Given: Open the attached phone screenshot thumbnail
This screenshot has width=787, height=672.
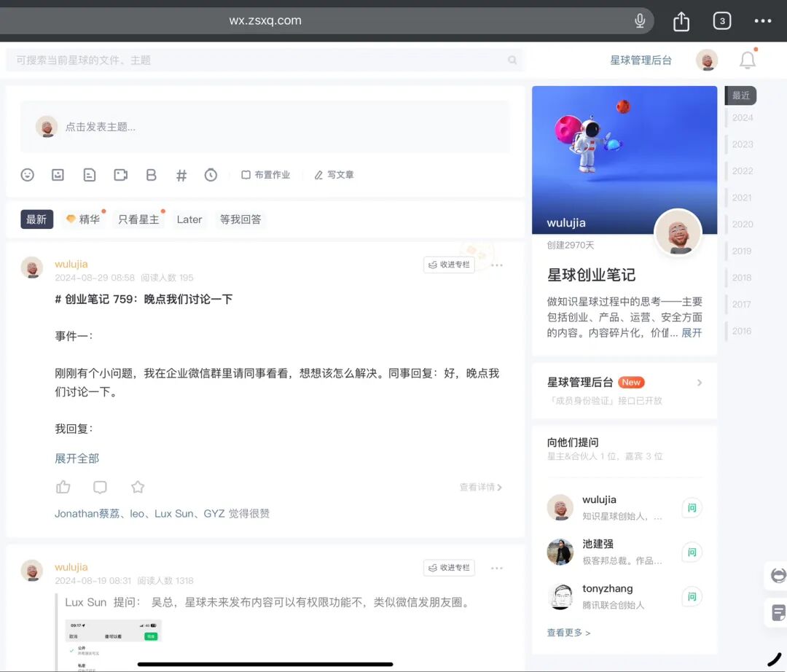Looking at the screenshot, I should [x=114, y=645].
